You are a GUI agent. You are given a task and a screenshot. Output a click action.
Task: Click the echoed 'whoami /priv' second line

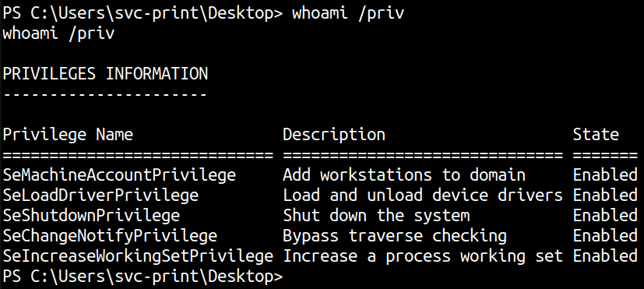[x=58, y=33]
